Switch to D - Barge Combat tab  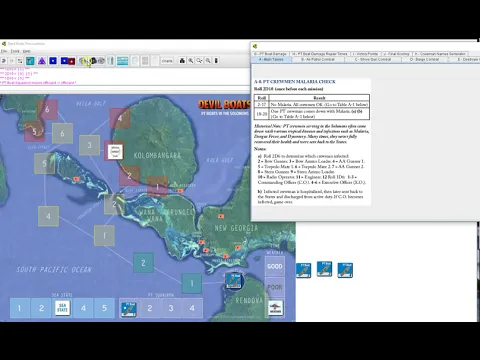[424, 59]
